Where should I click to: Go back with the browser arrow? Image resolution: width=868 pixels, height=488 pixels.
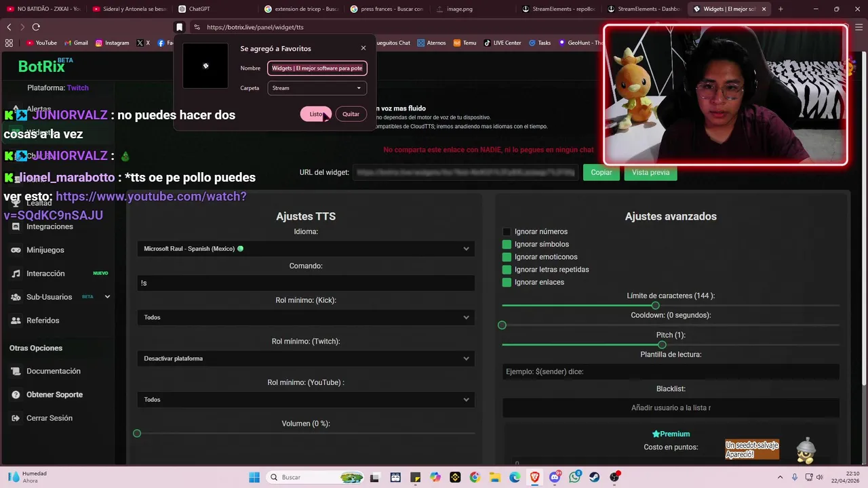point(9,27)
